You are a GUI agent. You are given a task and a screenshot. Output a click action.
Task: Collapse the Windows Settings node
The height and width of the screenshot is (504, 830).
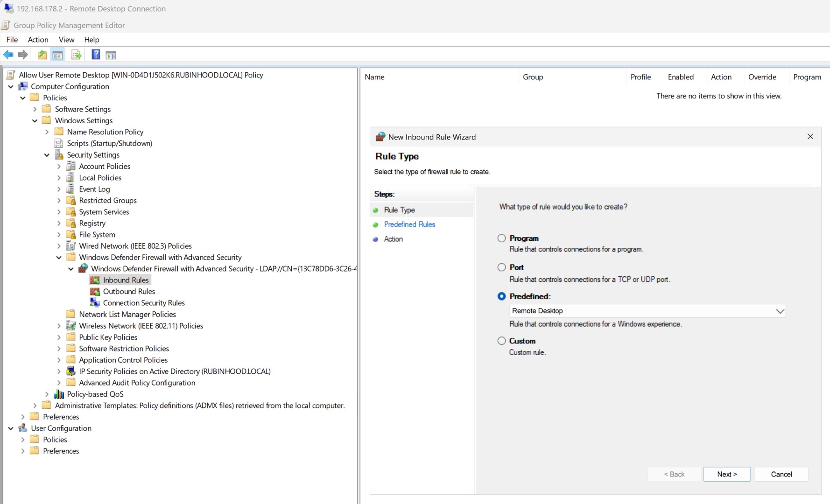coord(35,120)
